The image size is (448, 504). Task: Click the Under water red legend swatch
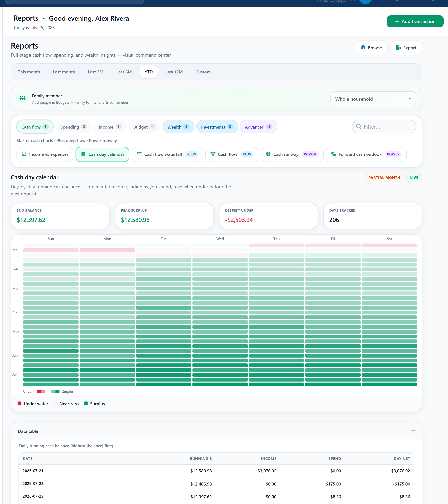(x=19, y=403)
